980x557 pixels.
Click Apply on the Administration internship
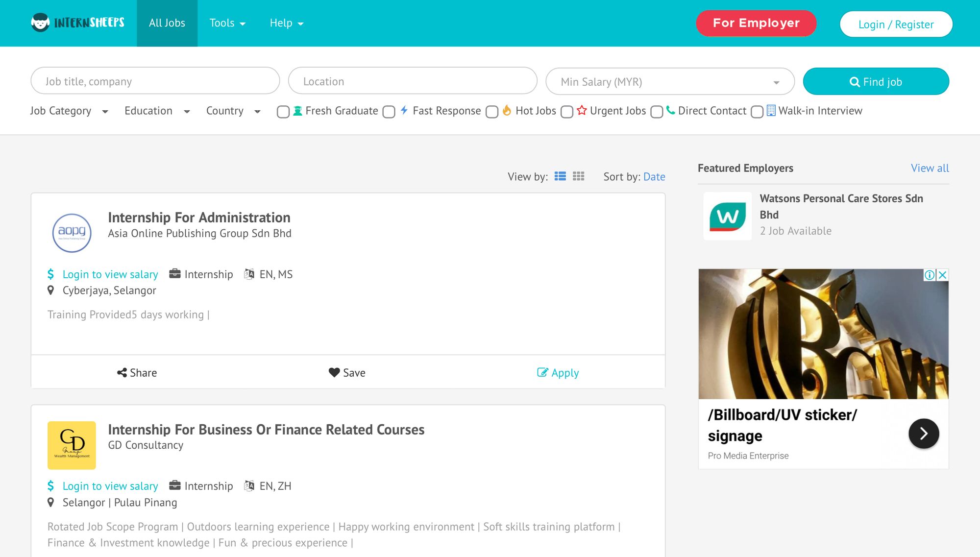coord(558,373)
